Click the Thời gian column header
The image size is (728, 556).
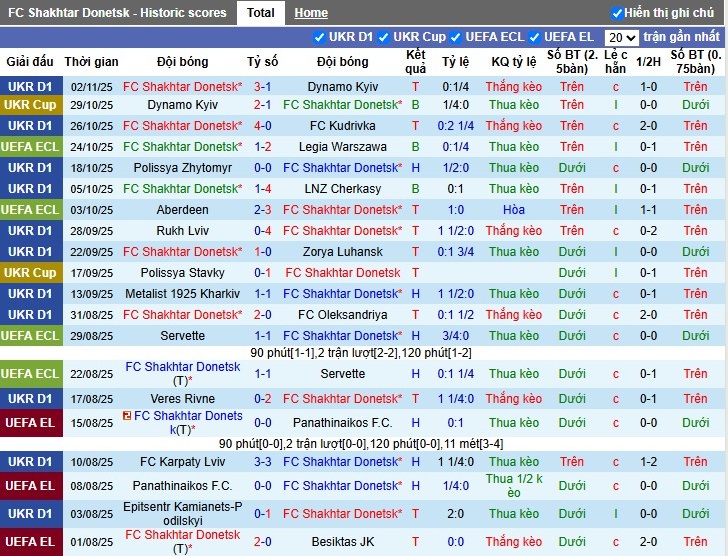pos(91,62)
